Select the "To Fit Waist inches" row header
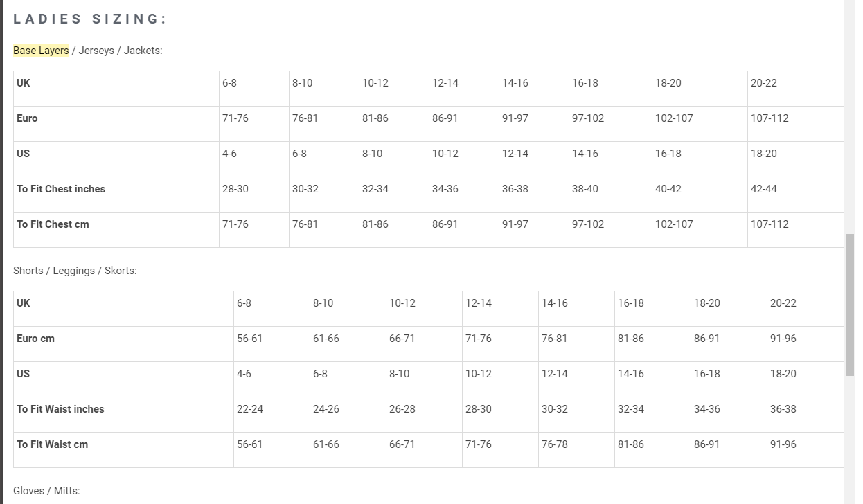Screen dimensions: 863x504 pos(60,409)
